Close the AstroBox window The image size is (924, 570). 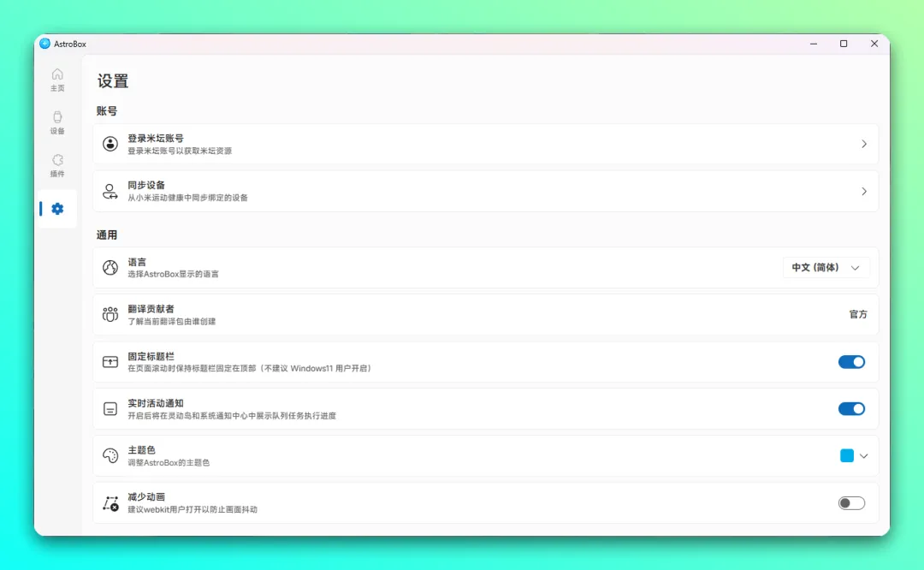[x=874, y=44]
